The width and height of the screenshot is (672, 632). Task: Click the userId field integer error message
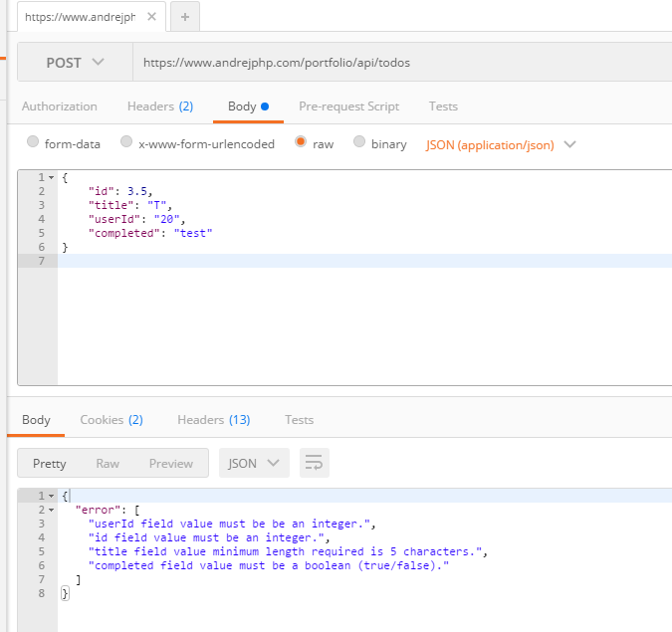coord(232,524)
